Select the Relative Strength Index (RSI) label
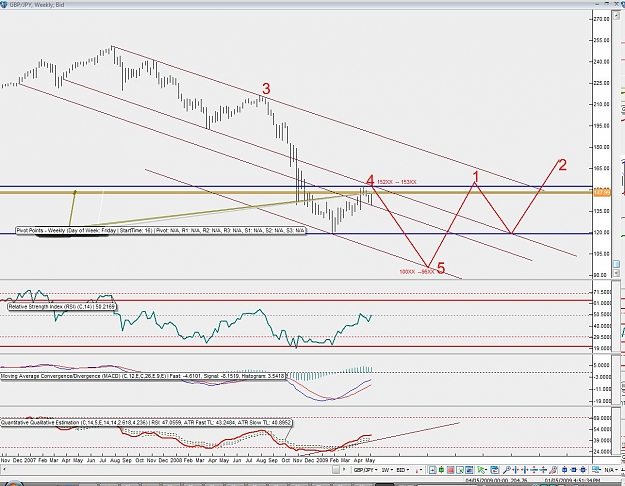 pyautogui.click(x=62, y=307)
